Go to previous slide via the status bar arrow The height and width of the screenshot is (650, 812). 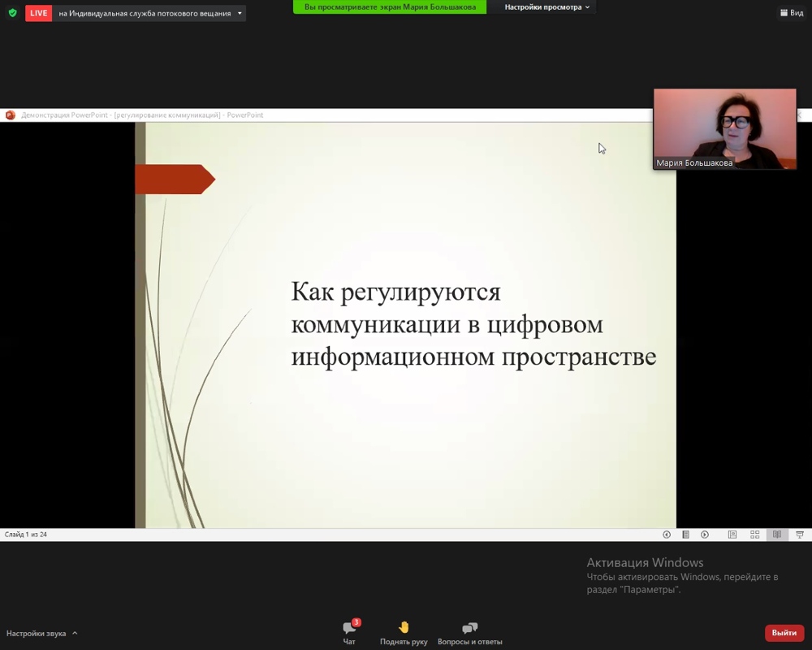coord(667,535)
